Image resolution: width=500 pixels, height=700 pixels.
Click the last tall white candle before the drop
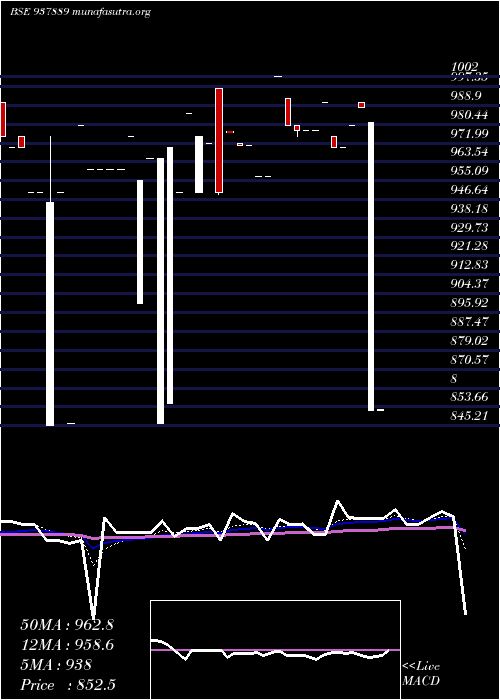coord(371,266)
